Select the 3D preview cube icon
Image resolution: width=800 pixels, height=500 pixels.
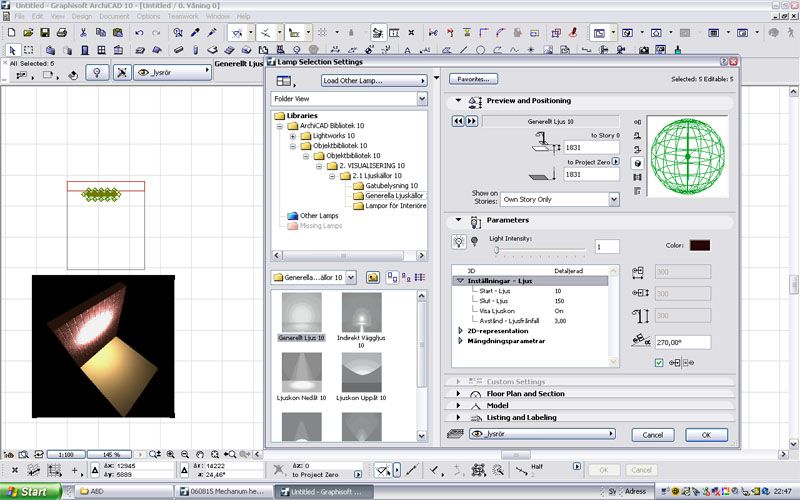click(637, 161)
